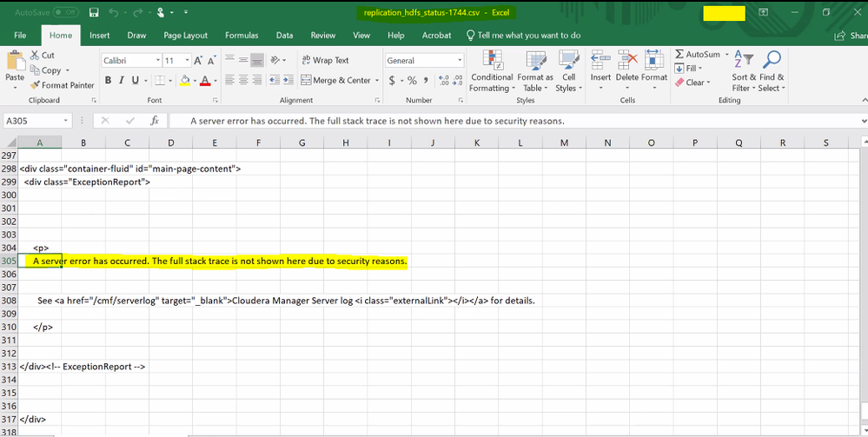868x437 pixels.
Task: Expand the Name Box dropdown showing A305
Action: [66, 121]
